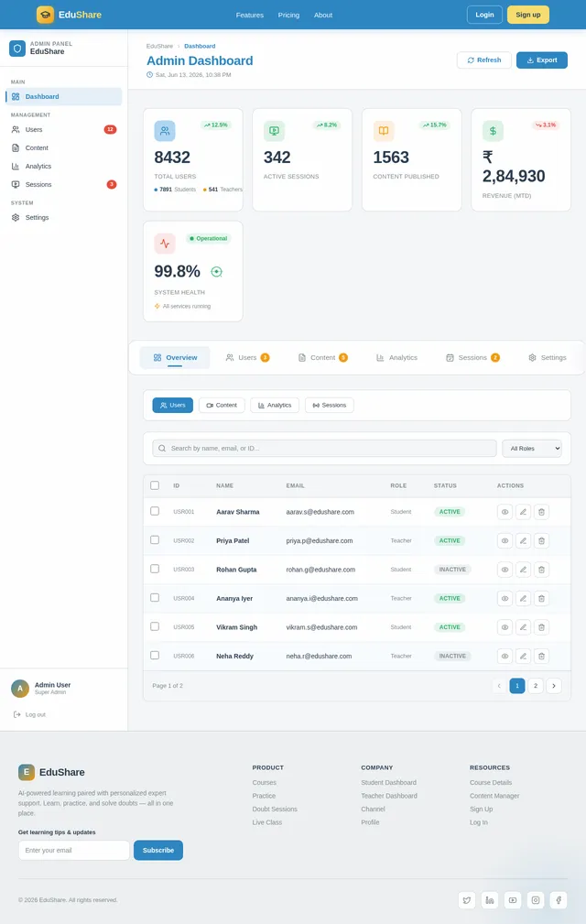Click the admin panel shield icon

17,49
